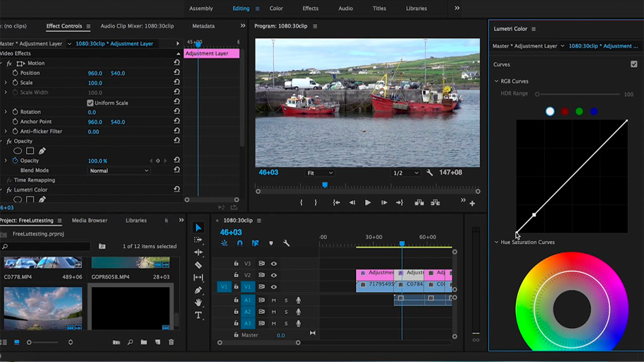The image size is (644, 362).
Task: Disable the Curves section checkbox
Action: point(633,64)
